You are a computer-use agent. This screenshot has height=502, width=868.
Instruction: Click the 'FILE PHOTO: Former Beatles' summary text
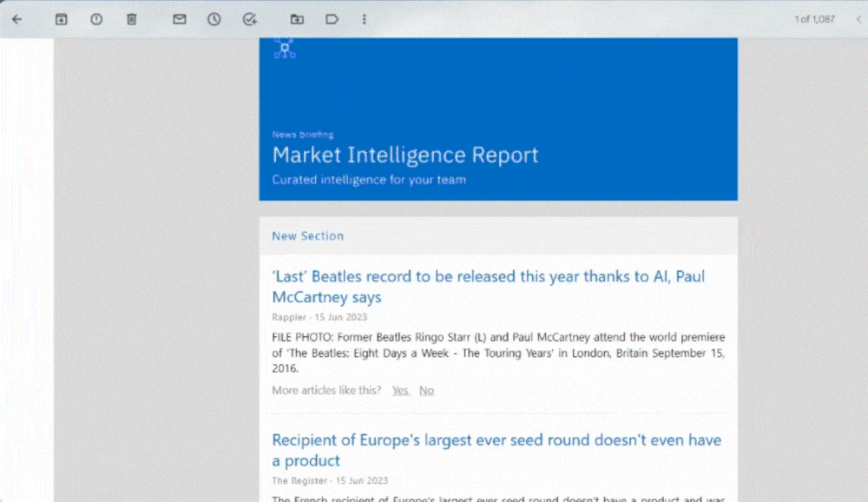pos(498,353)
